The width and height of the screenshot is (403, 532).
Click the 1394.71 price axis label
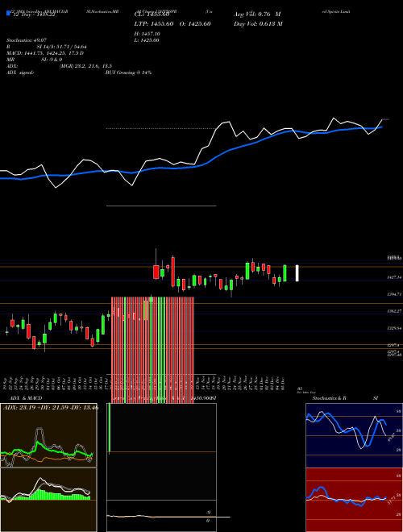[x=394, y=294]
